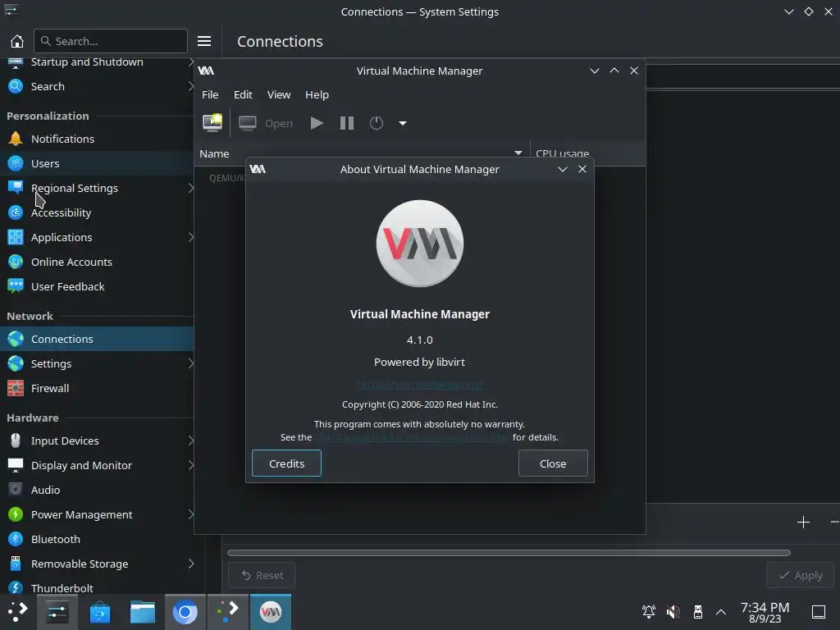
Task: Select Bluetooth in the sidebar
Action: pyautogui.click(x=97, y=540)
